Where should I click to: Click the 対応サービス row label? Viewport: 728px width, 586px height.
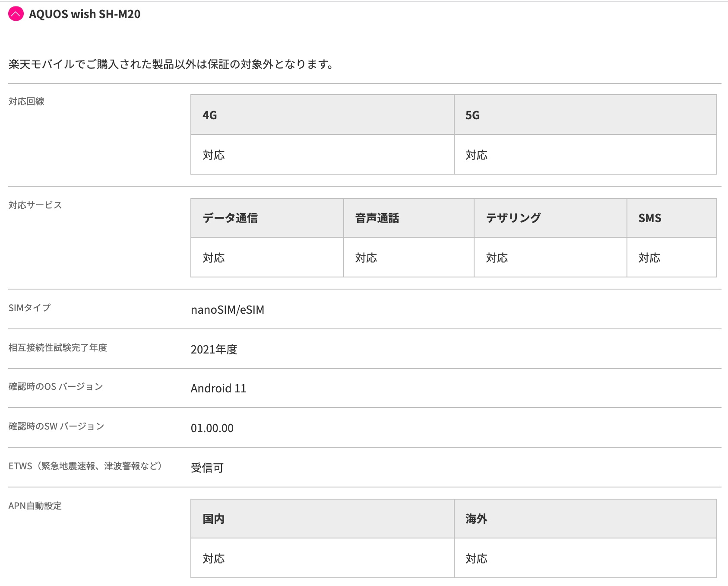point(35,205)
